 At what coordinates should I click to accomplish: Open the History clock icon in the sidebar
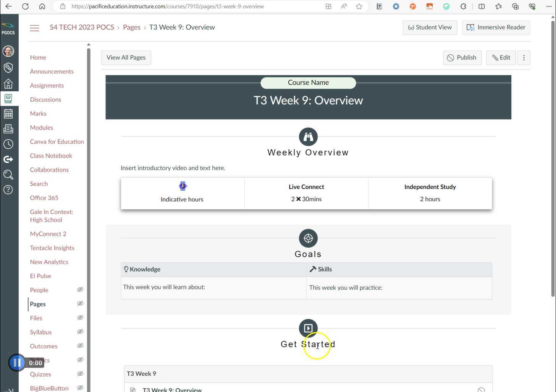pyautogui.click(x=8, y=144)
